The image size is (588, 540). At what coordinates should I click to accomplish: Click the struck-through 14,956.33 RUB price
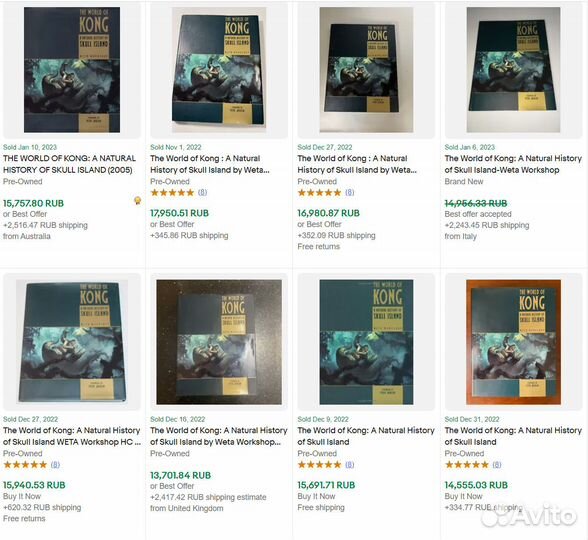click(476, 203)
